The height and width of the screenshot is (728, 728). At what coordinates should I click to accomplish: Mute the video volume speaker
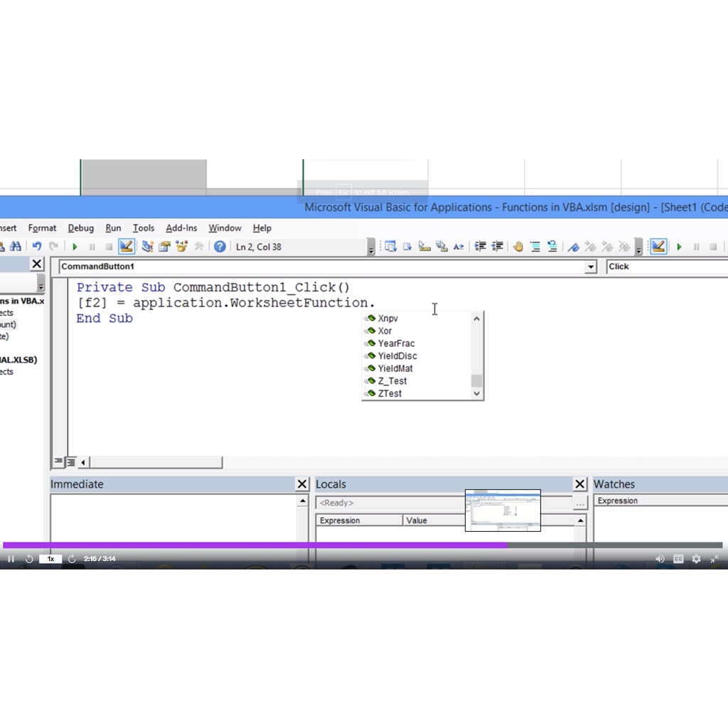660,559
